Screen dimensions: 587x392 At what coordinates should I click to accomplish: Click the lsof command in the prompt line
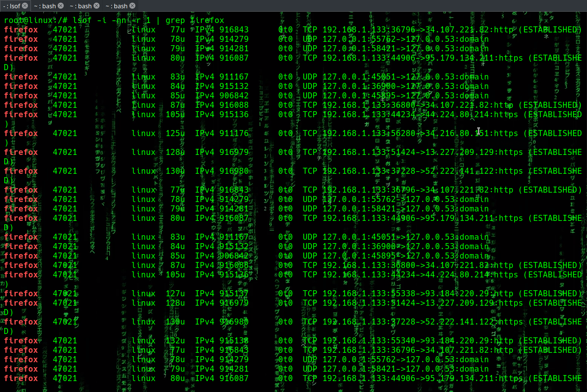[82, 20]
